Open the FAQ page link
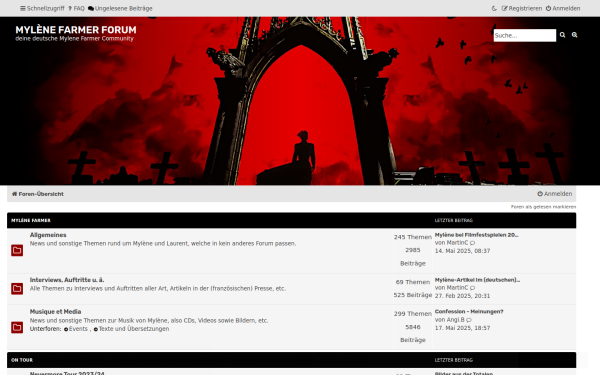The height and width of the screenshot is (375, 600). click(76, 8)
